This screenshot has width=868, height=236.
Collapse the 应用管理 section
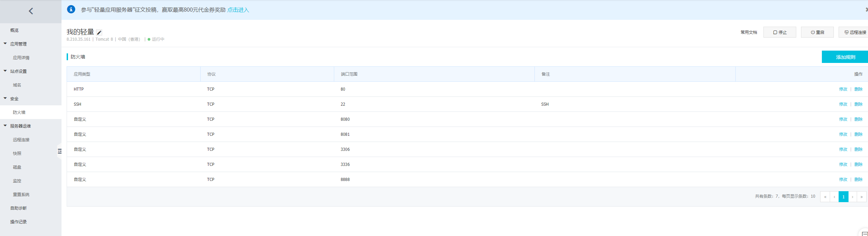tap(5, 43)
